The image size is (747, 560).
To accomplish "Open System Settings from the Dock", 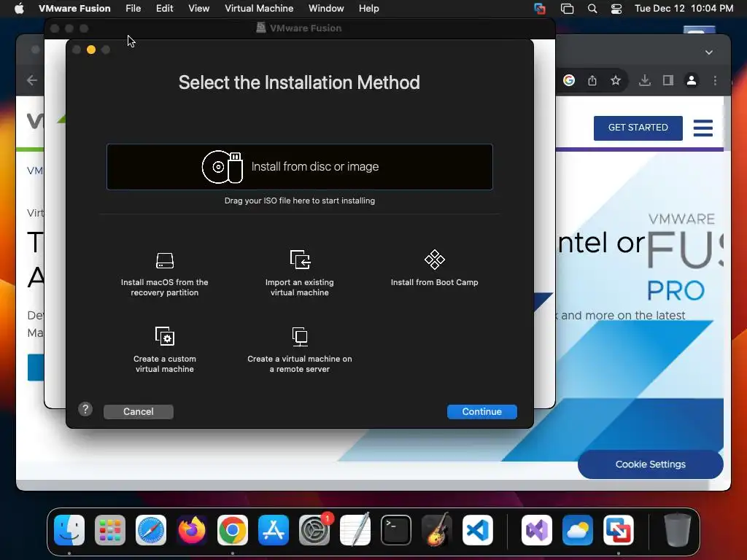I will point(314,530).
